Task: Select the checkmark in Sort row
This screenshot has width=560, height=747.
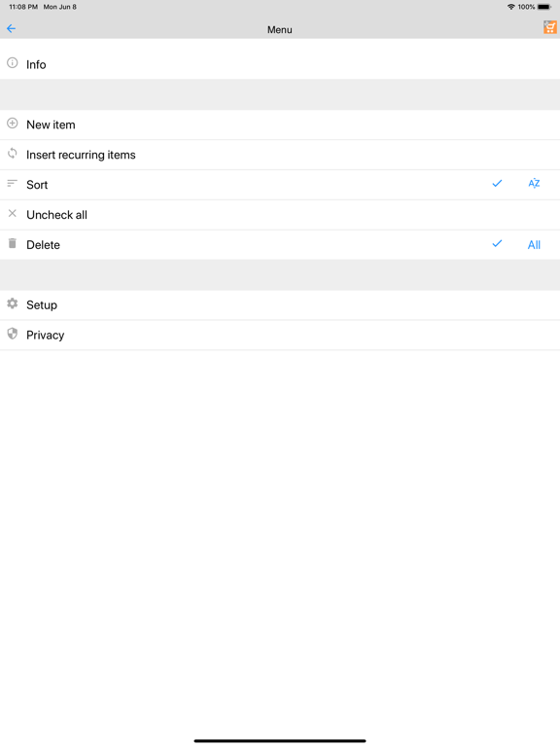Action: coord(497,184)
